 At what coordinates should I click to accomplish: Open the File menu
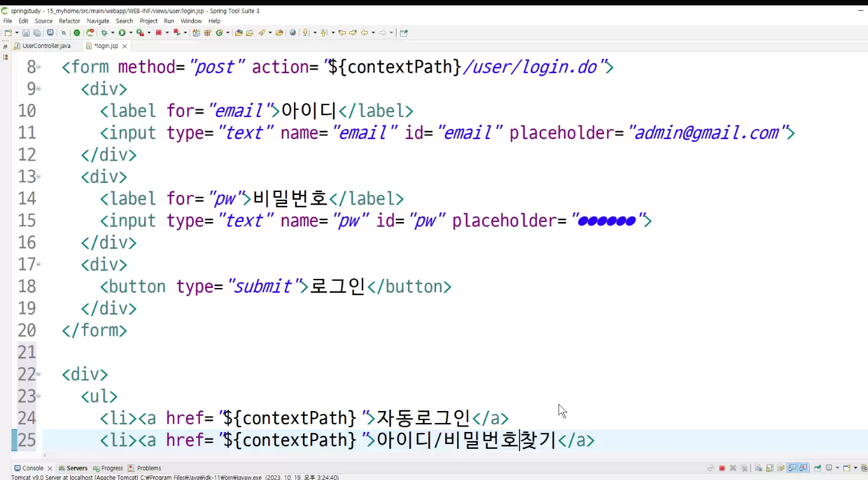tap(8, 21)
